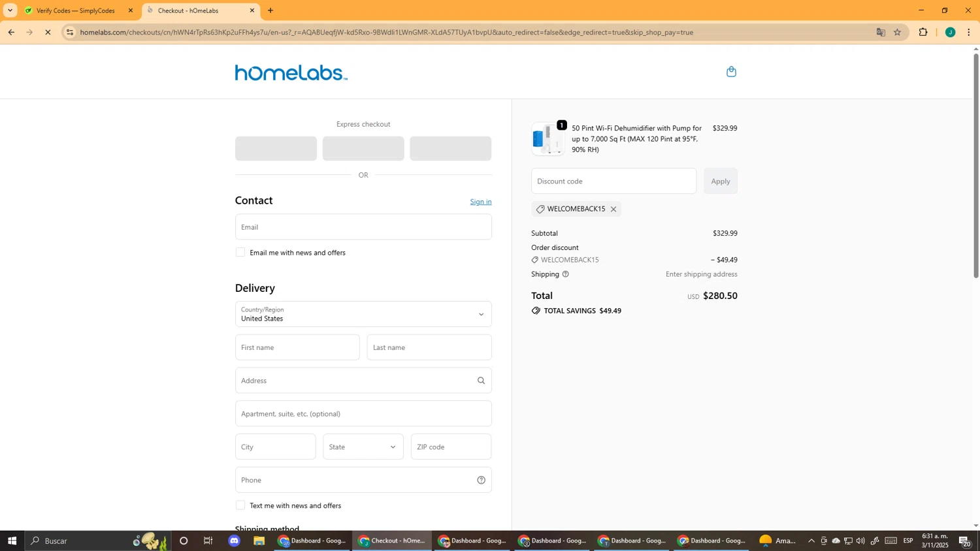Click the Last name field
The image size is (980, 551).
tap(429, 347)
